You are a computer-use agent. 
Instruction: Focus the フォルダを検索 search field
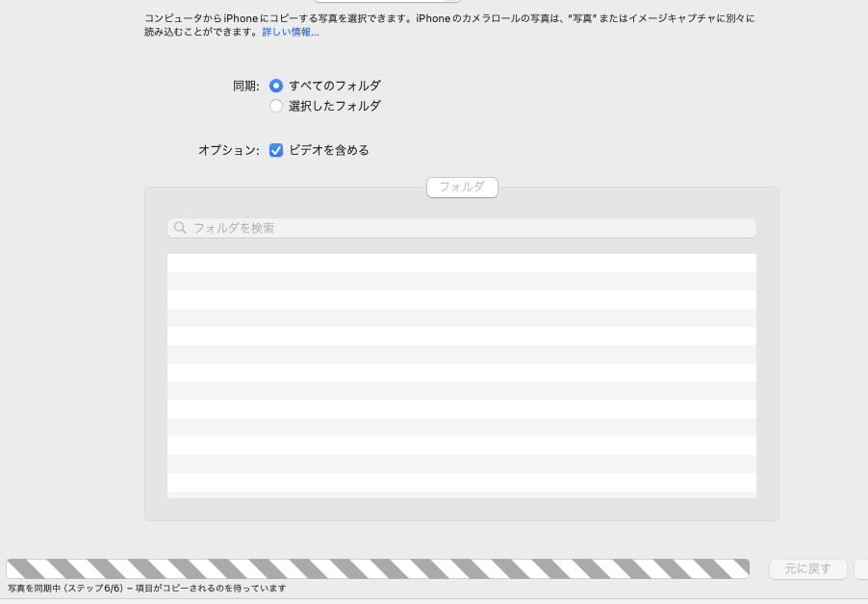pyautogui.click(x=462, y=228)
